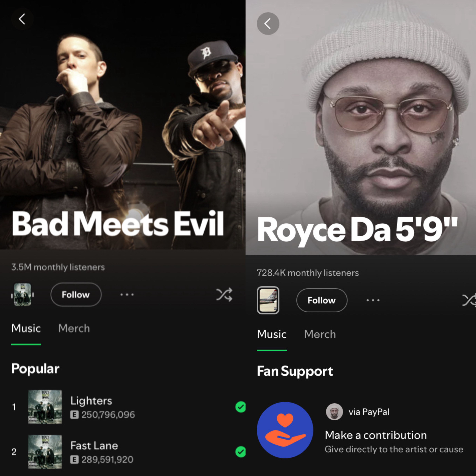Follow Bad Meets Evil
The image size is (476, 476).
76,295
